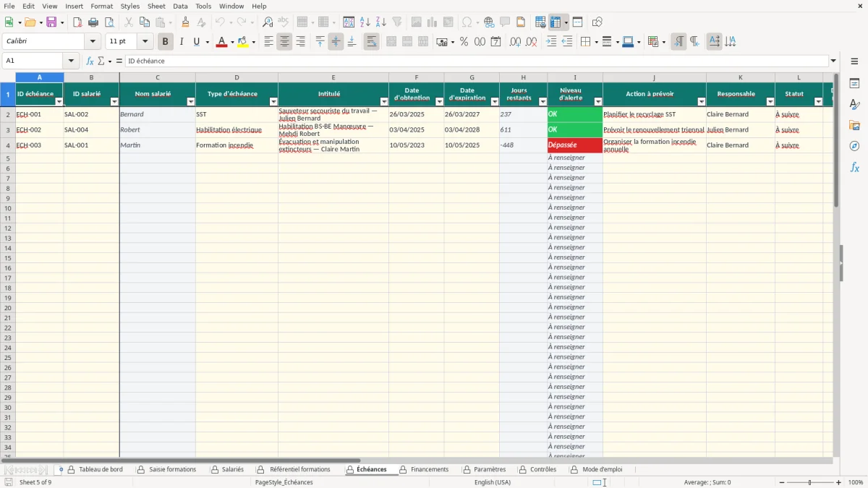Viewport: 868px width, 488px height.
Task: Expand the formula bar arrow
Action: (x=833, y=61)
